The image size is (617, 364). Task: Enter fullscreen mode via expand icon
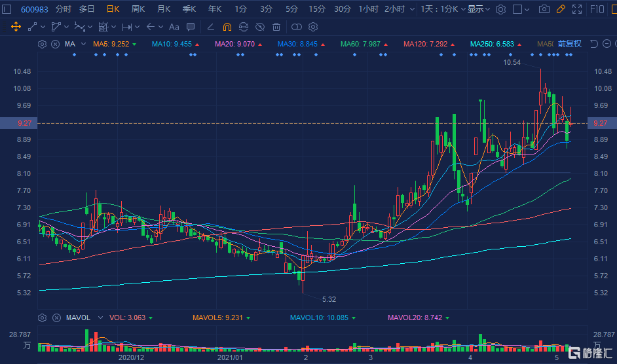click(576, 9)
